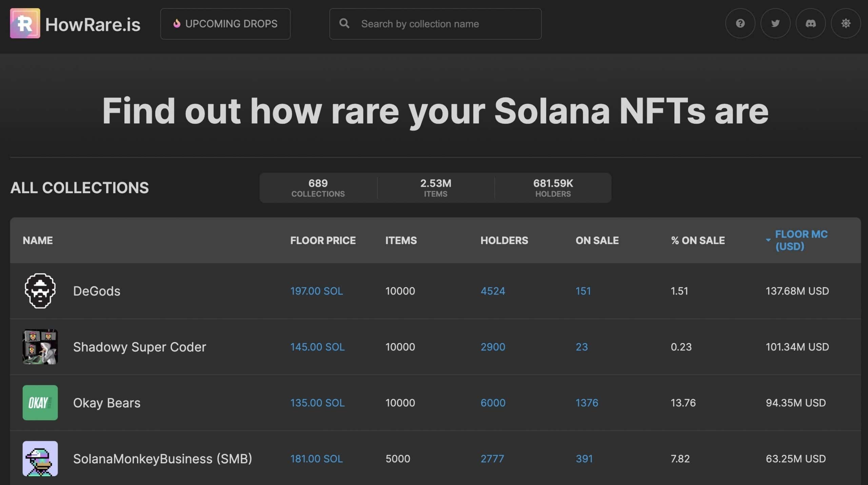Open the SolanaMonkeyBusiness (SMB) collection name
The width and height of the screenshot is (868, 485).
coord(163,459)
